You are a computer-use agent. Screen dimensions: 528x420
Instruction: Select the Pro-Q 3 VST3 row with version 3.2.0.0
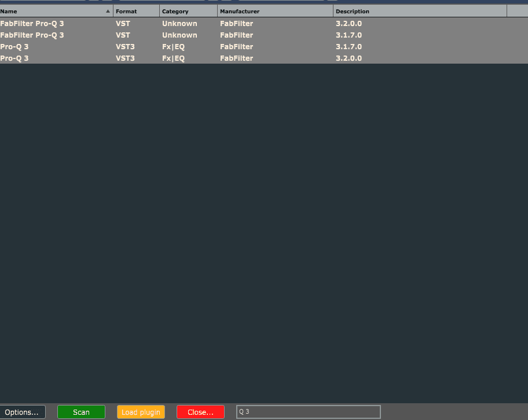[x=264, y=58]
